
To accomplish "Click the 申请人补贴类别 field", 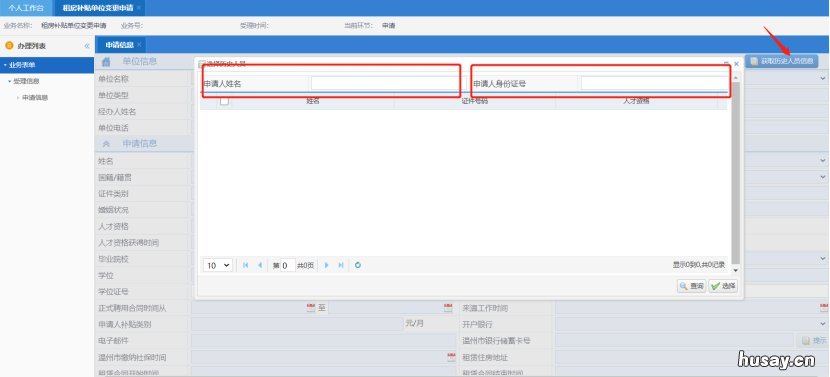I will click(297, 324).
